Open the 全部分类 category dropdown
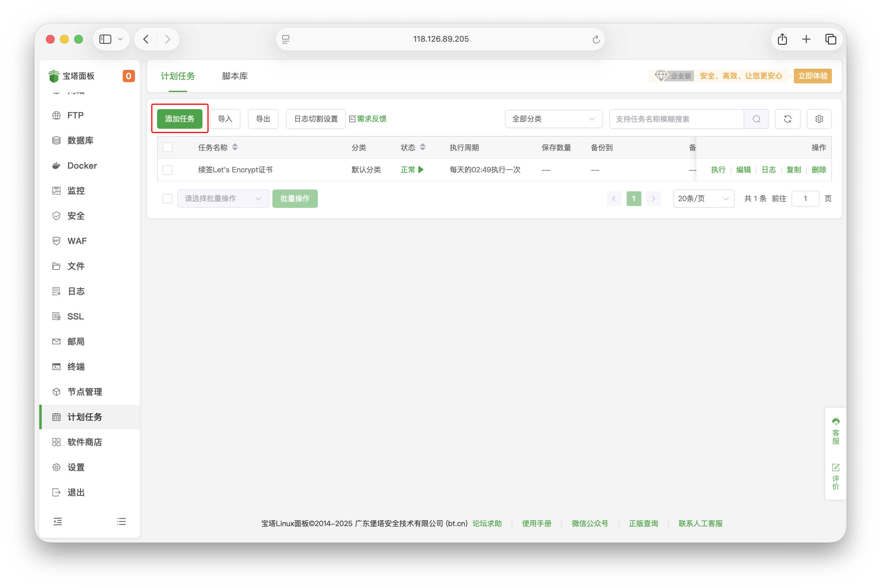 point(553,119)
